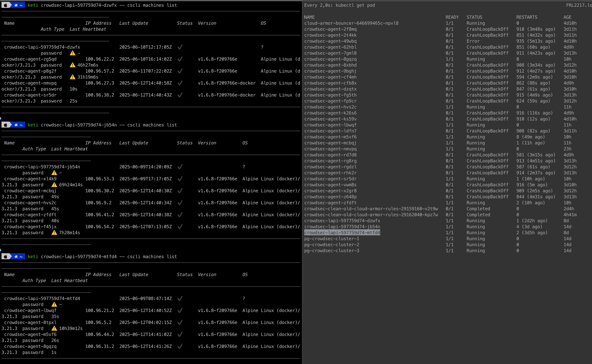592x364 pixels.
Task: Click the home icon in the mtfd4 command prompt
Action: [16, 256]
